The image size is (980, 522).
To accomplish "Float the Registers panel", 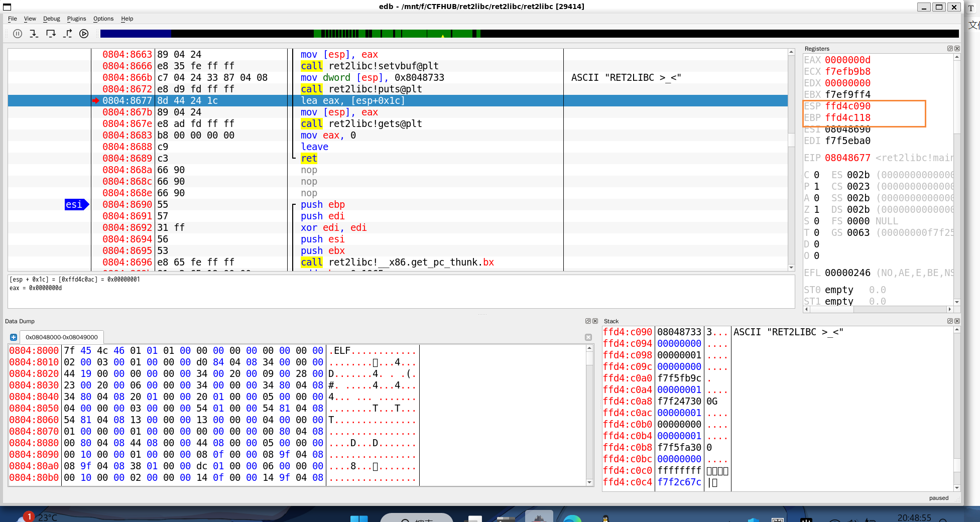I will click(950, 49).
